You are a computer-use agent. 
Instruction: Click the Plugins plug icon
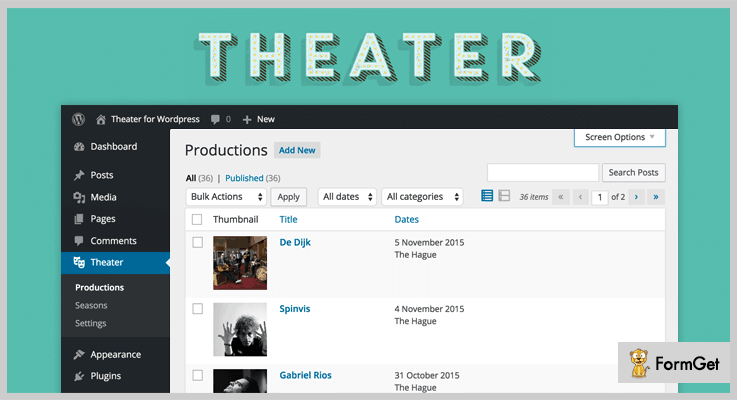pyautogui.click(x=79, y=376)
